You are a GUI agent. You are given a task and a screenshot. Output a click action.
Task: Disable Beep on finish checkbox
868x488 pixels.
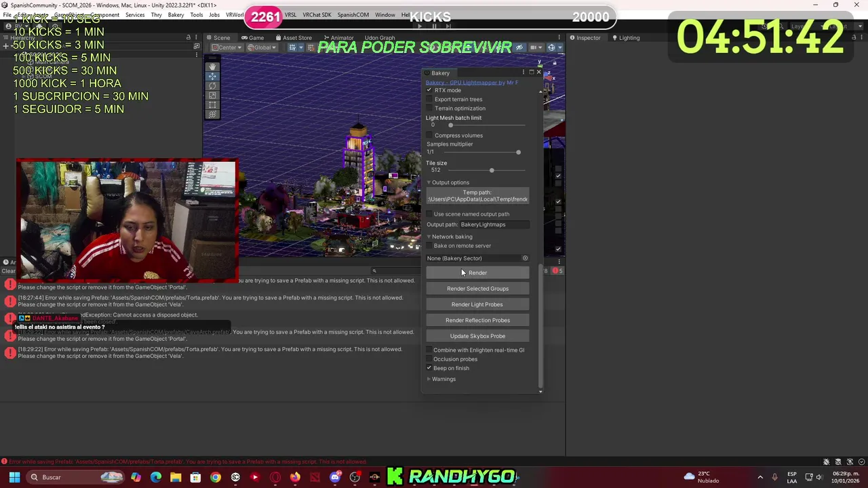(429, 368)
